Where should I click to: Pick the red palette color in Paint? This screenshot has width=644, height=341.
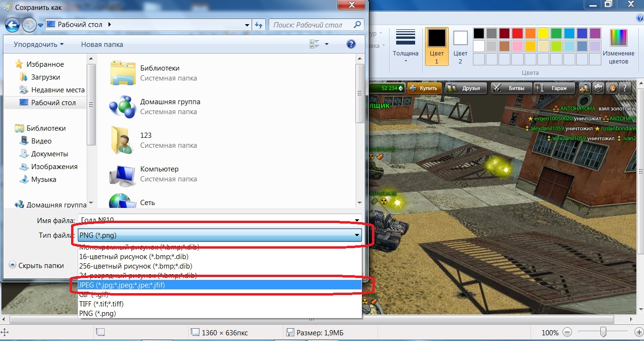(x=517, y=34)
